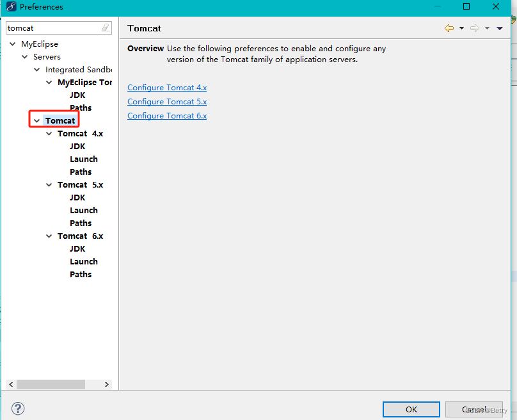Select the Tomcat 5.x tree item

pyautogui.click(x=80, y=185)
